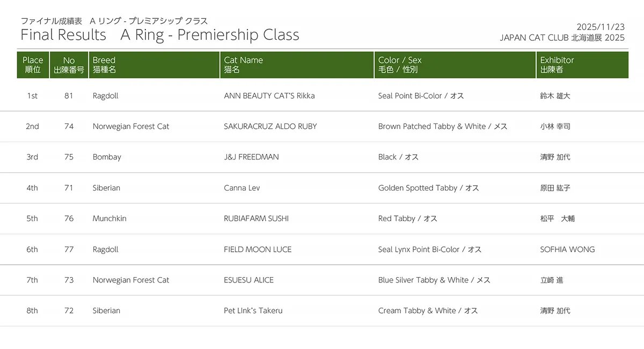
Task: Click cat name RUBIAFARM SUSHI
Action: click(x=256, y=219)
